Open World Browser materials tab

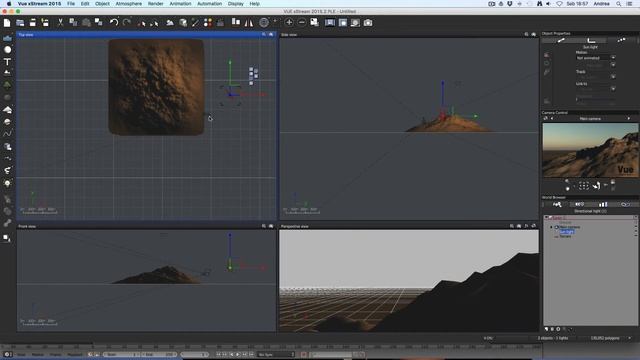[580, 204]
